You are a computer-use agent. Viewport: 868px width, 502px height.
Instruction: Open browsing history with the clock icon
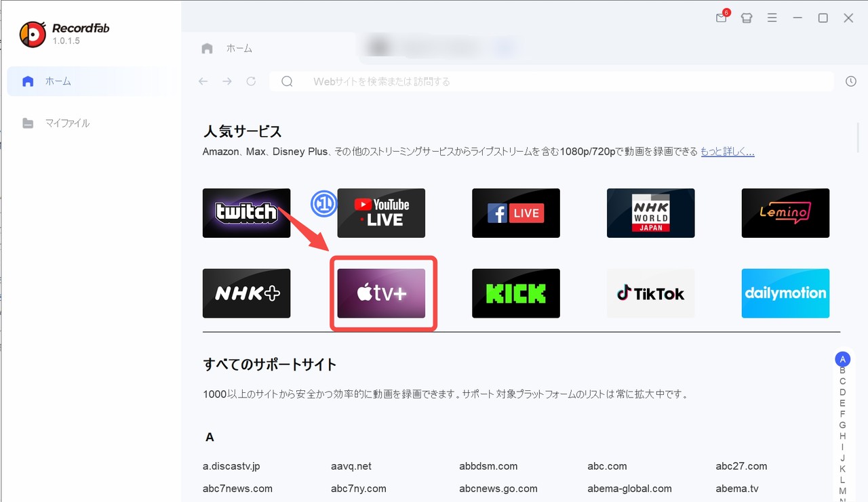(x=851, y=81)
